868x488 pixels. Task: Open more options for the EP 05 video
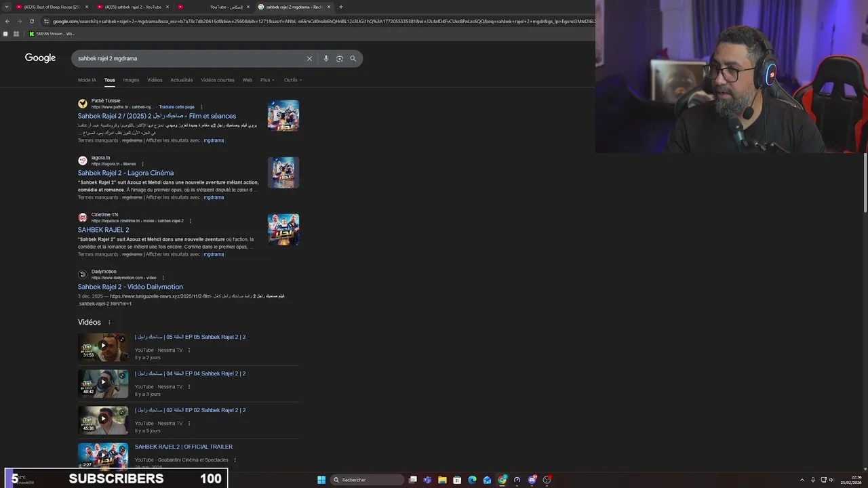tap(189, 350)
